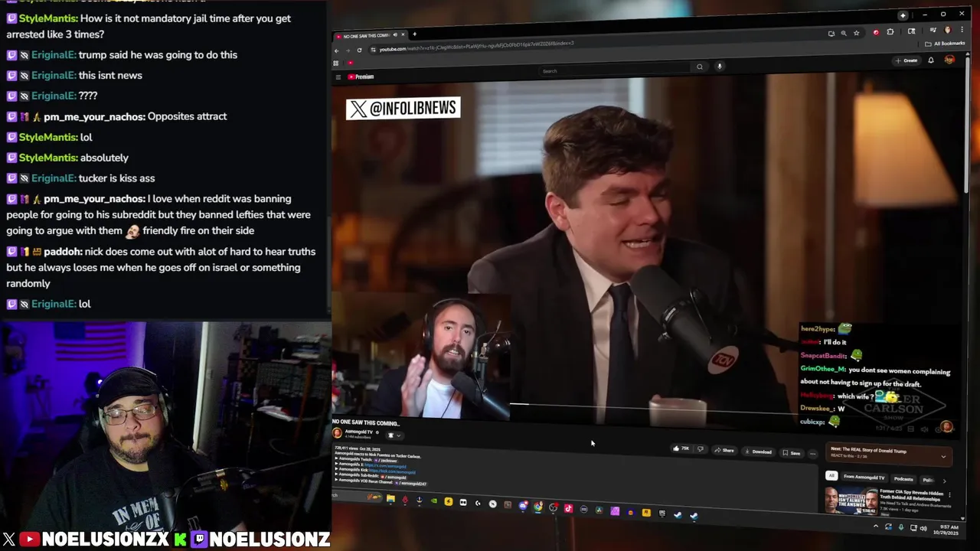
Task: Select the 'Podcasts' filter chip
Action: (903, 479)
